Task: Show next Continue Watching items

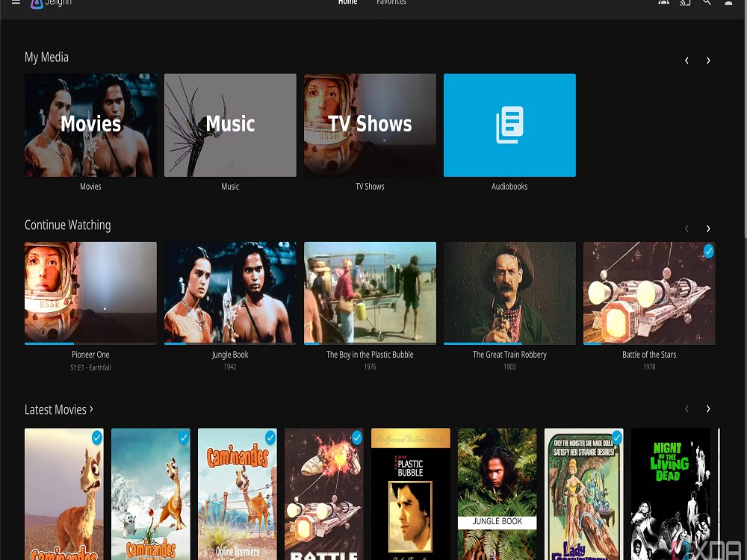Action: tap(708, 228)
